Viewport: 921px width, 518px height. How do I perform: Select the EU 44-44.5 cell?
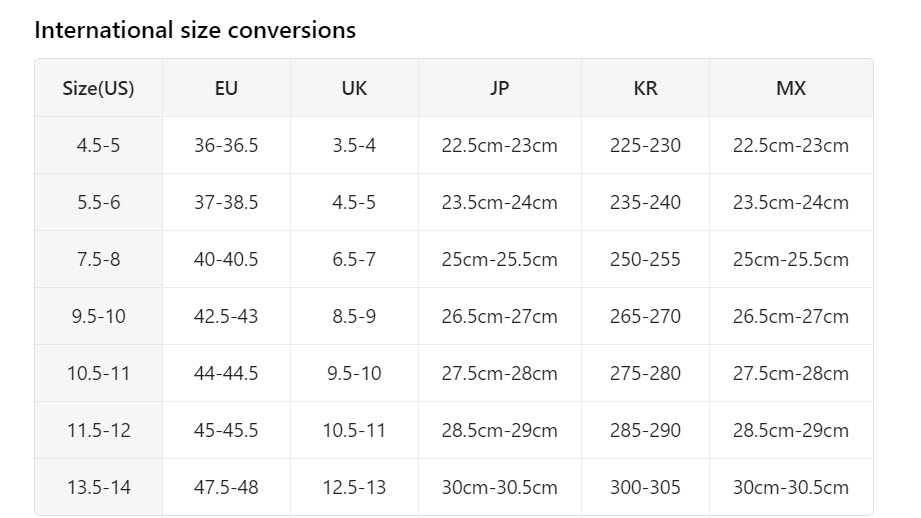[226, 373]
